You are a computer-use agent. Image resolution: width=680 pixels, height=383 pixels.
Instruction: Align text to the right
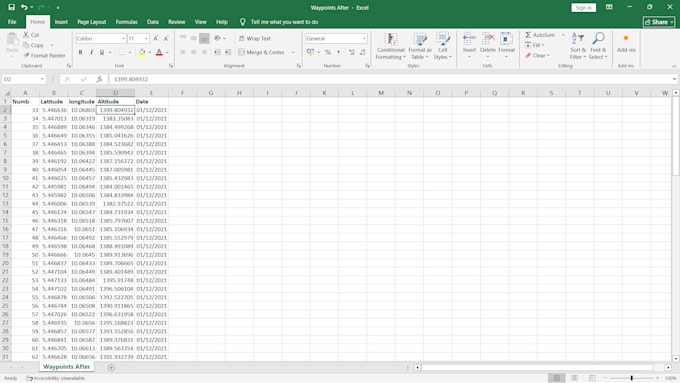[204, 52]
